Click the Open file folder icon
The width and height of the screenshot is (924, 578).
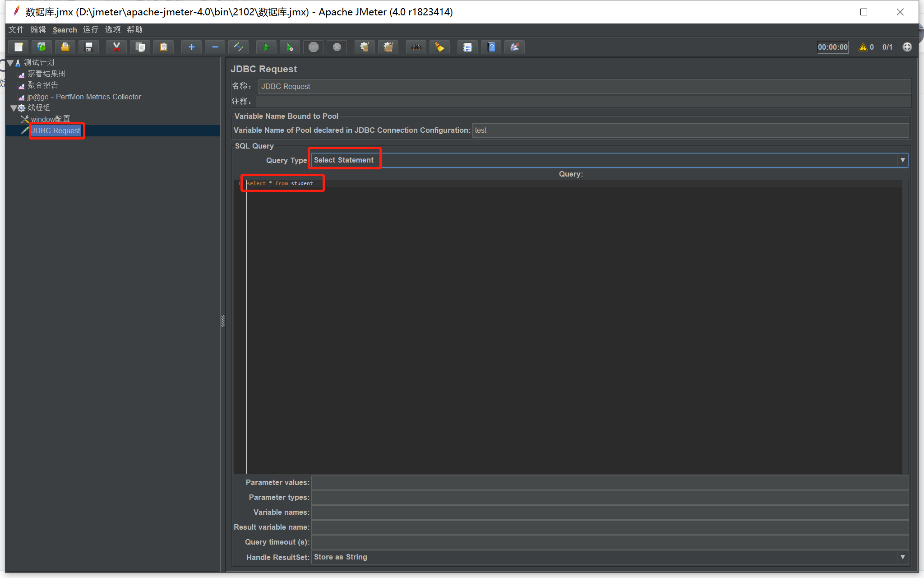tap(65, 47)
